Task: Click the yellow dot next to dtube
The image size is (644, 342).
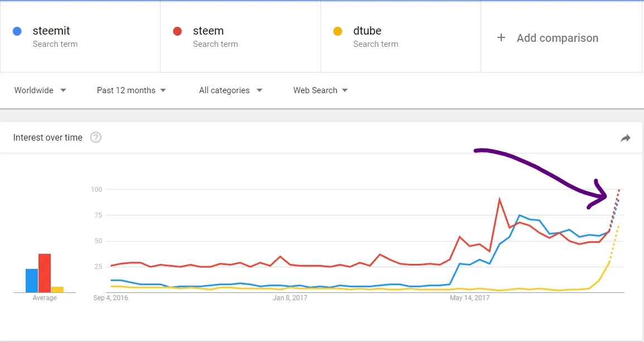Action: click(x=337, y=31)
